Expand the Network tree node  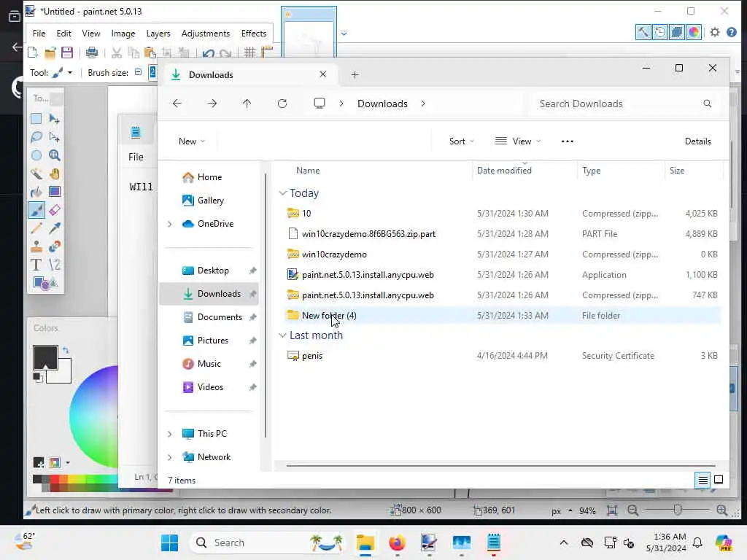tap(169, 457)
